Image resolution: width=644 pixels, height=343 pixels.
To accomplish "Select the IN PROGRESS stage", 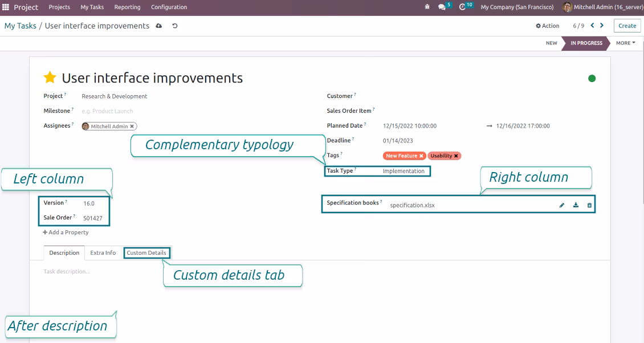I will point(586,43).
